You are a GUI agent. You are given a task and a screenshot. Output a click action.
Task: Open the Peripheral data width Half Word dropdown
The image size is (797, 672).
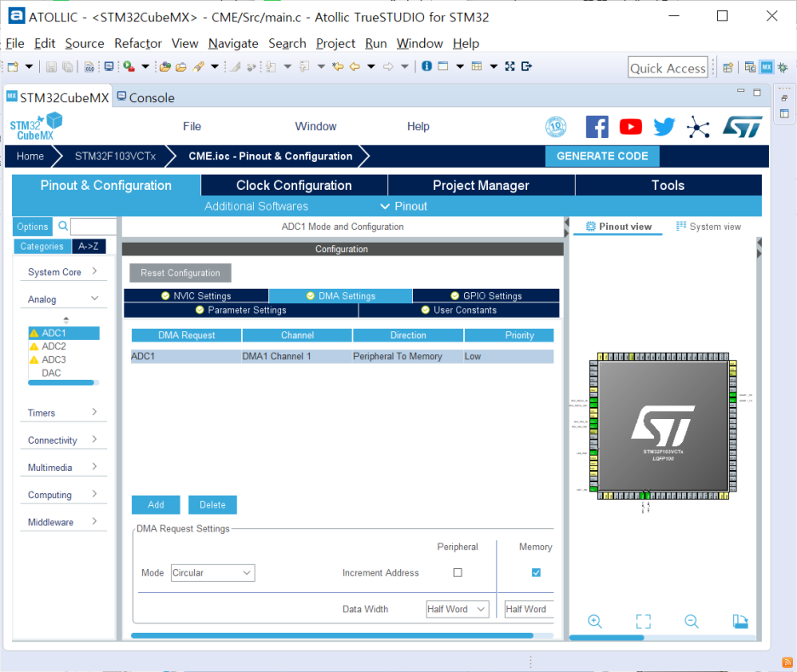pos(457,609)
